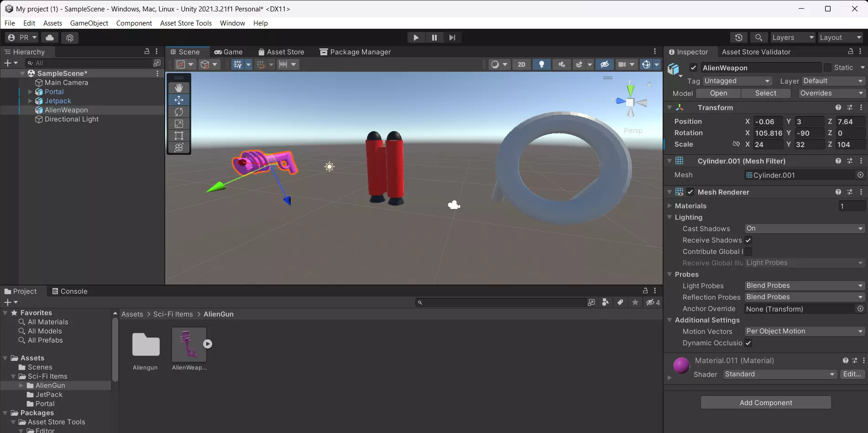
Task: Select the Hand view tool
Action: tap(179, 88)
